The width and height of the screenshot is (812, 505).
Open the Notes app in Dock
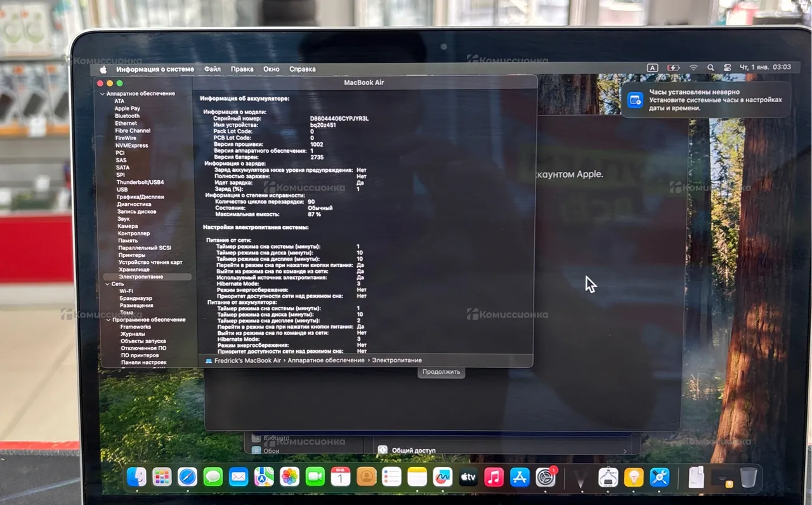coord(417,476)
